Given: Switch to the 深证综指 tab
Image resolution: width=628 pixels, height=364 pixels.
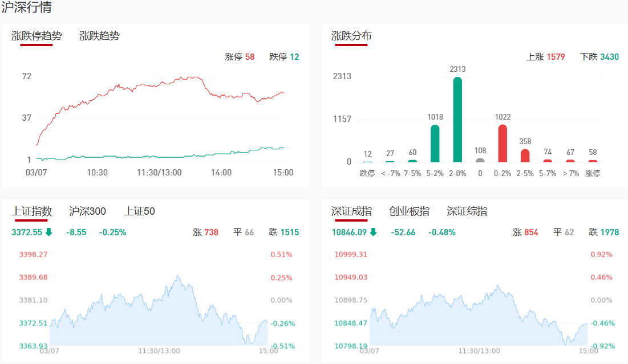Looking at the screenshot, I should (467, 211).
